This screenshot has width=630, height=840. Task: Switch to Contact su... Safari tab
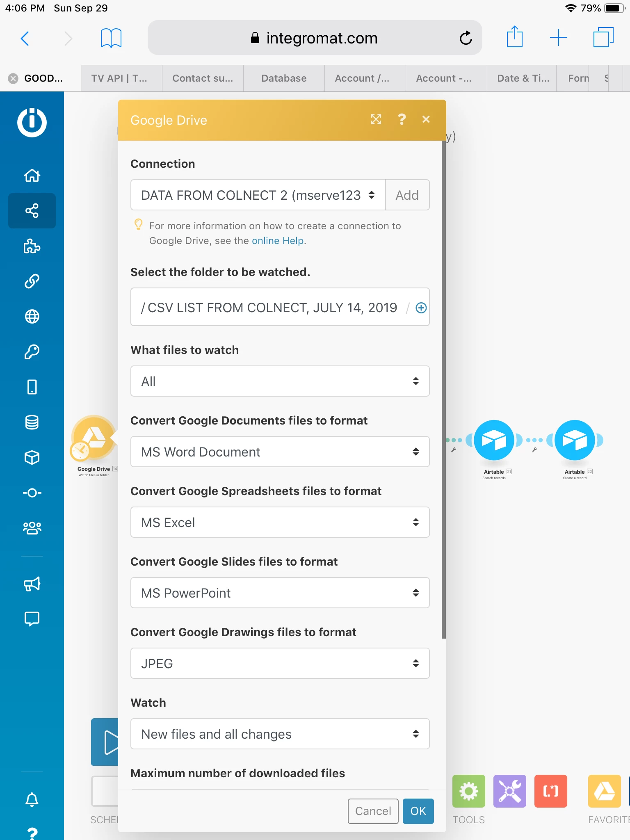203,78
